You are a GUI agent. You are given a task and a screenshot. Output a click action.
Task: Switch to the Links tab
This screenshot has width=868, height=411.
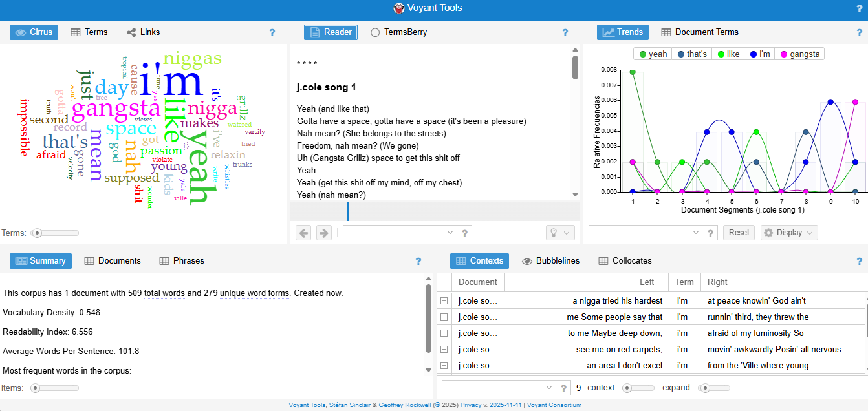click(143, 32)
